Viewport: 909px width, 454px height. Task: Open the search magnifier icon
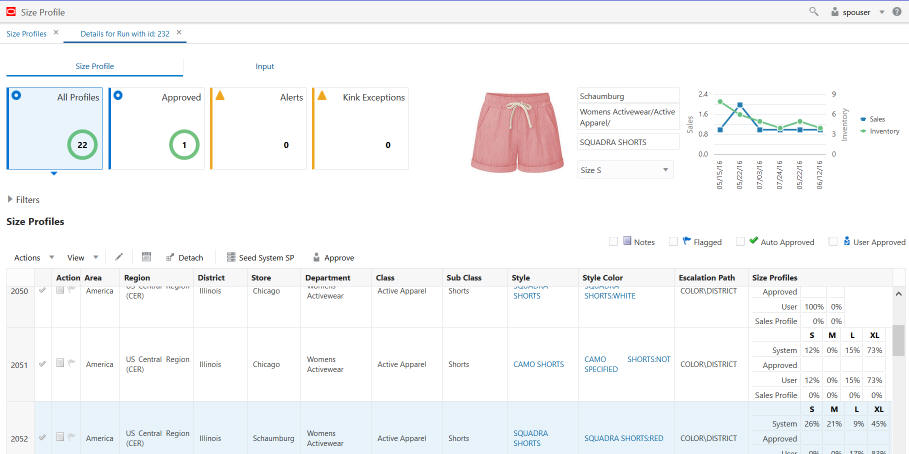[x=814, y=12]
